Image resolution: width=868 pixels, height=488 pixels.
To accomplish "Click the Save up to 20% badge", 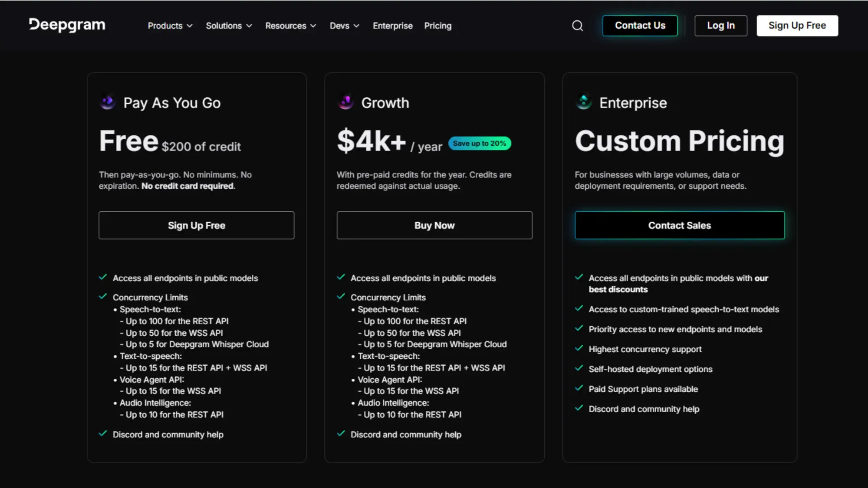I will coord(479,143).
